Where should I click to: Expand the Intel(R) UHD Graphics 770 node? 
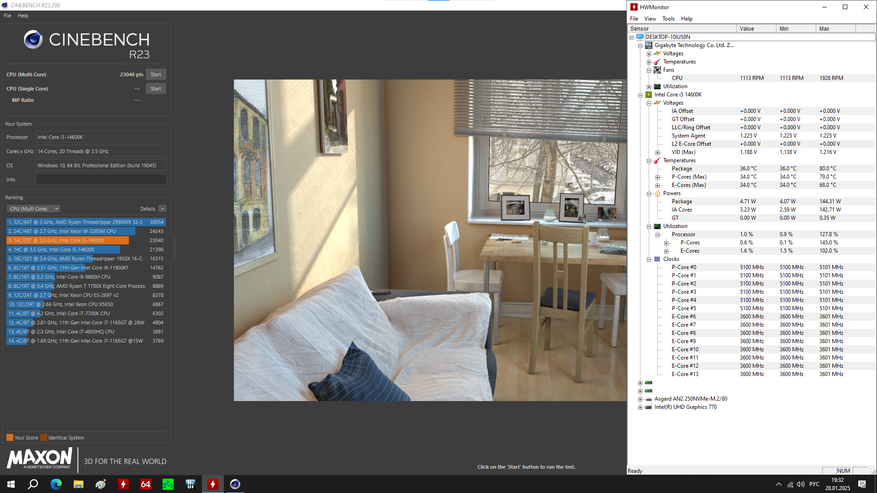(640, 407)
